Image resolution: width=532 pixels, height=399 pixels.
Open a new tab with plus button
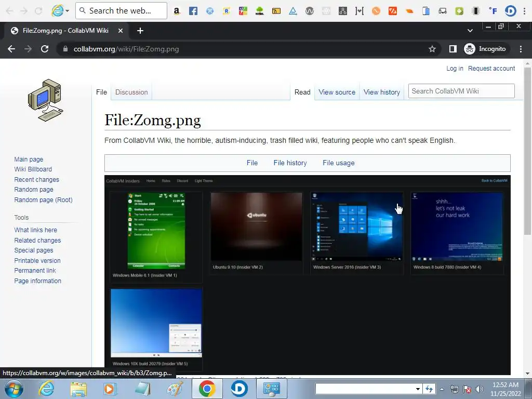[x=140, y=31]
